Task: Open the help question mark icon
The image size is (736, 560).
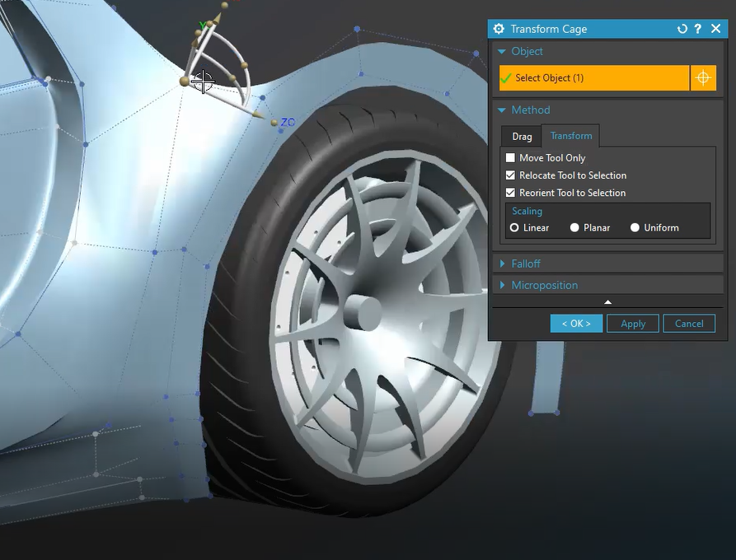Action: pos(698,29)
